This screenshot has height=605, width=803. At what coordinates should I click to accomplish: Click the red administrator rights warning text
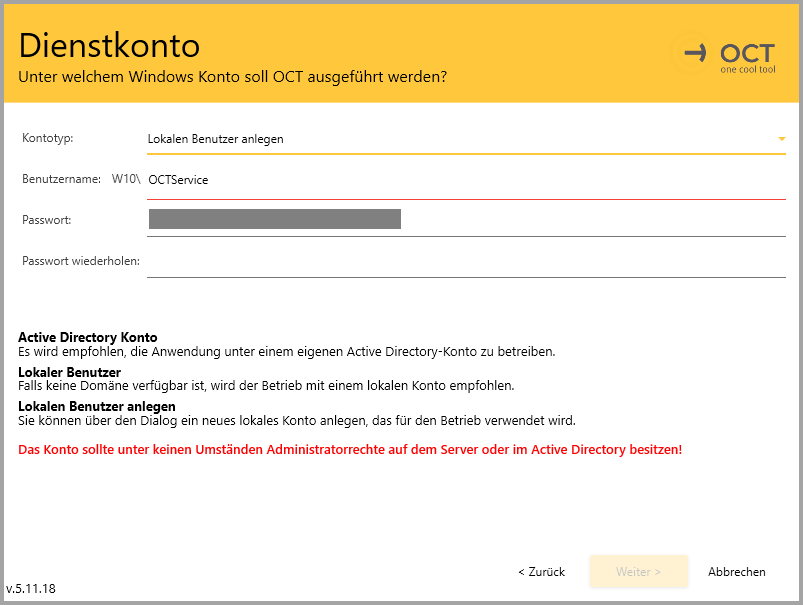[x=350, y=450]
